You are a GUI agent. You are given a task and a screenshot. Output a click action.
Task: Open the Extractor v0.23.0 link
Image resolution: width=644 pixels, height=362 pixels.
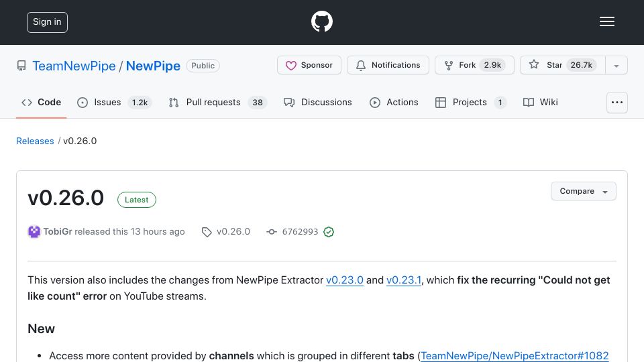(x=345, y=280)
